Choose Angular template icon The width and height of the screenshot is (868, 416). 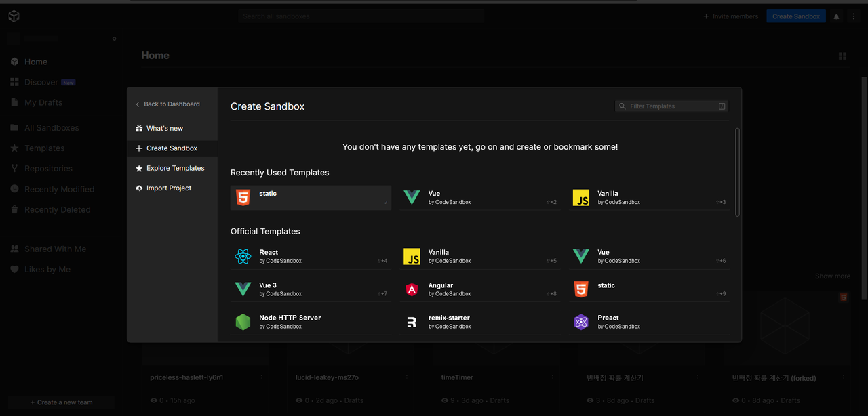click(412, 289)
